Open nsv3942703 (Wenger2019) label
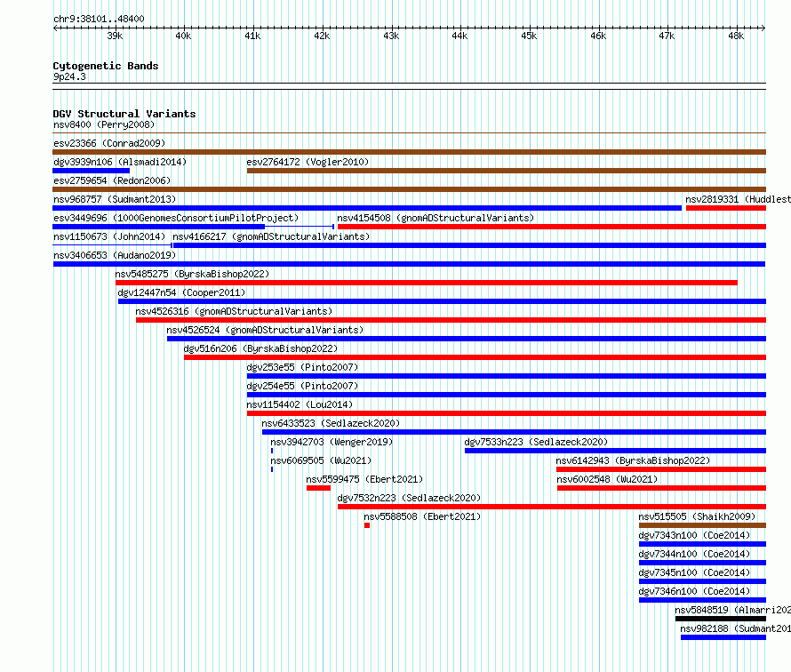 (332, 442)
